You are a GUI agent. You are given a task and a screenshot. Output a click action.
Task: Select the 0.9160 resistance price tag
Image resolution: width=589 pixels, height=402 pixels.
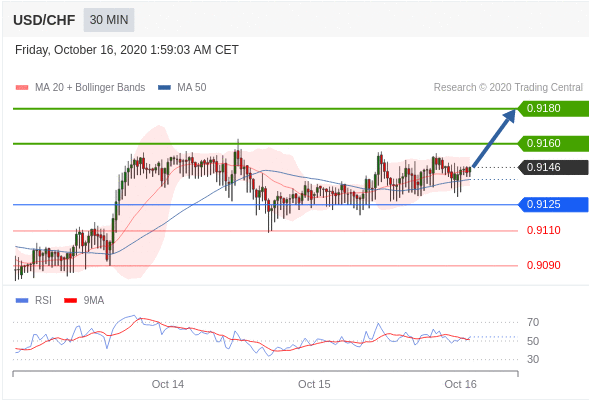click(x=553, y=144)
